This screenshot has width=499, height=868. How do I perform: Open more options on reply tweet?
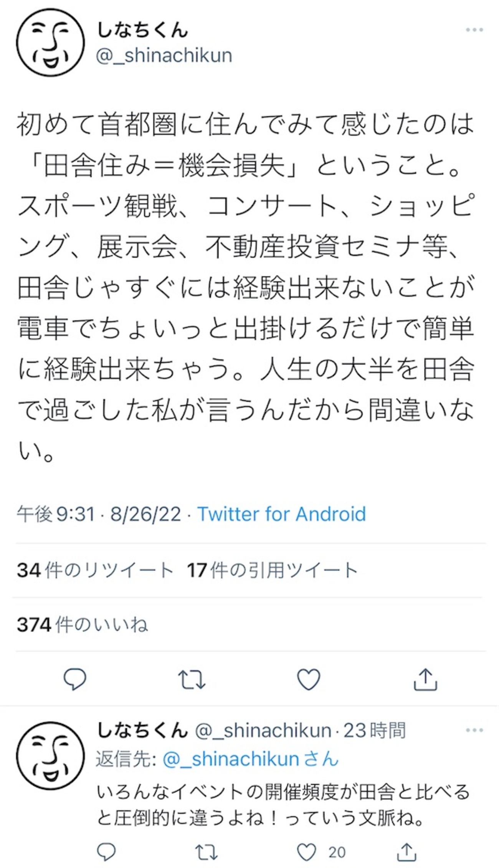(x=474, y=730)
